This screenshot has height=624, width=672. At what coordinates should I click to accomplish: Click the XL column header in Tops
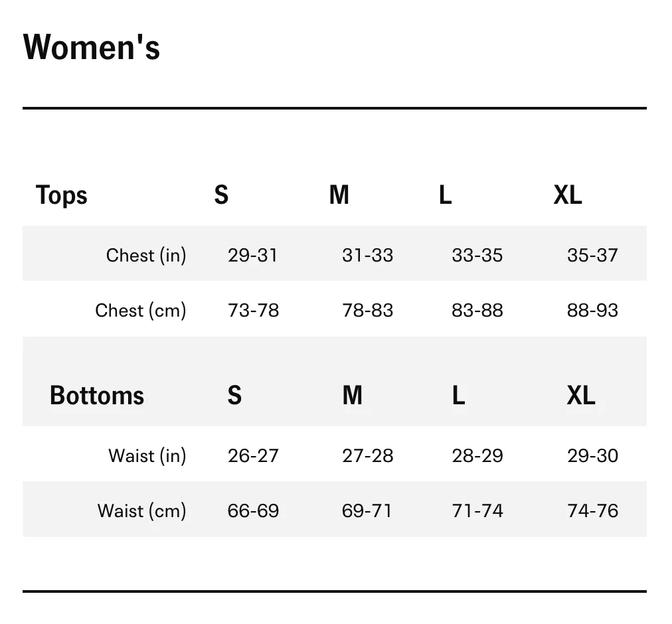point(568,195)
